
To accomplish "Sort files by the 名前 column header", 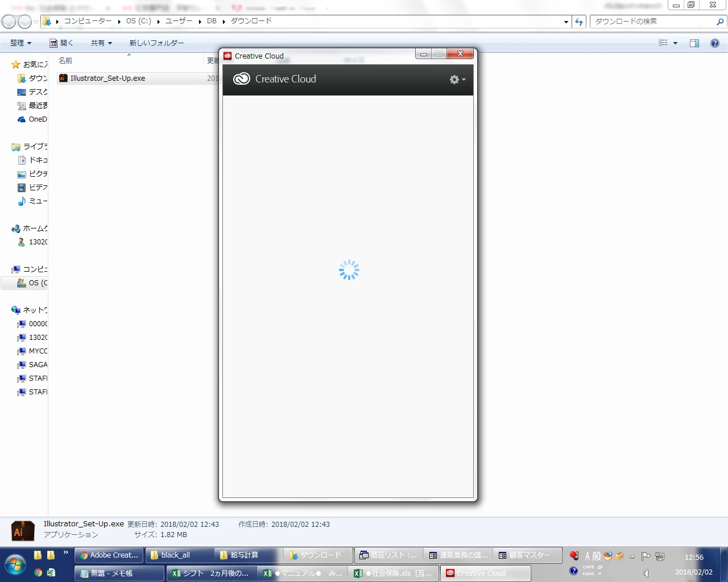I will click(65, 61).
